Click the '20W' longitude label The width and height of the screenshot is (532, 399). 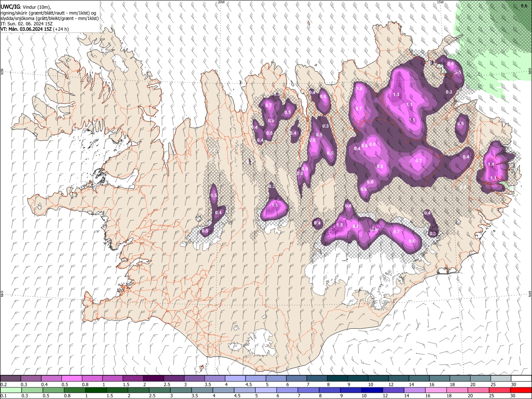[221, 2]
